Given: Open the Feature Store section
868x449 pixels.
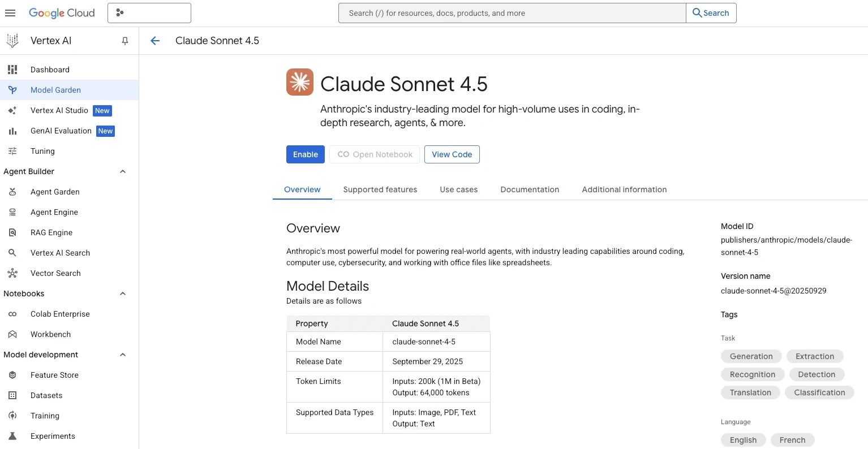Looking at the screenshot, I should pos(54,375).
